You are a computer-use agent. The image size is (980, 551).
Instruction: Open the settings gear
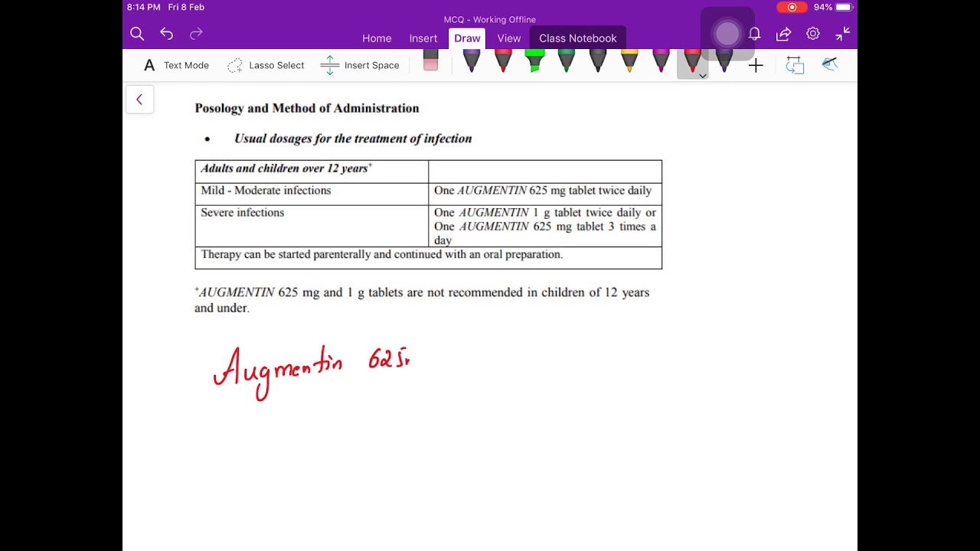point(813,34)
